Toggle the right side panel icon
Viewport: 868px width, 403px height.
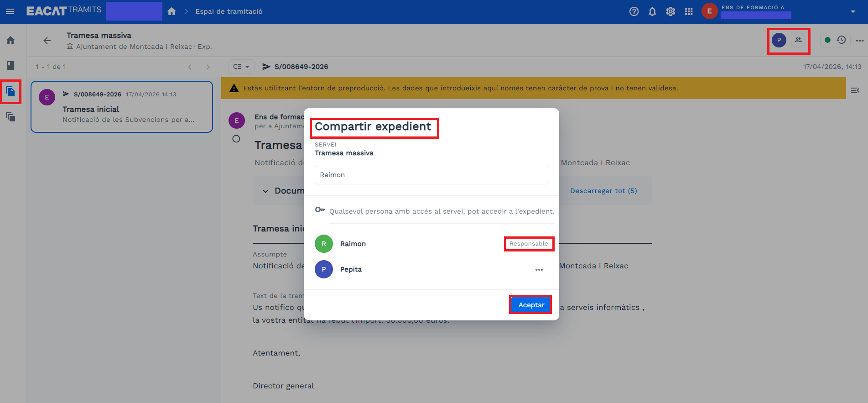[855, 90]
